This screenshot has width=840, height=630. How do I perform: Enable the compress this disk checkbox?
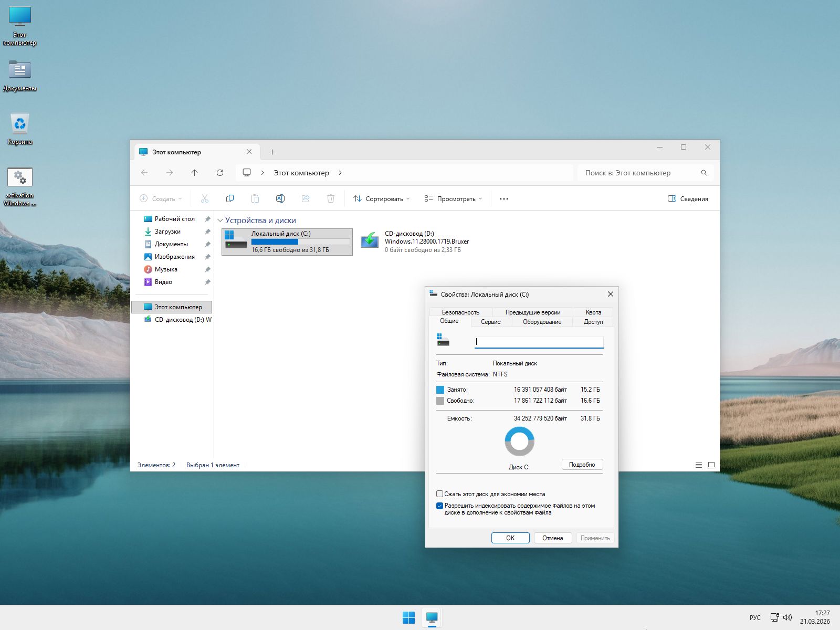(x=440, y=494)
